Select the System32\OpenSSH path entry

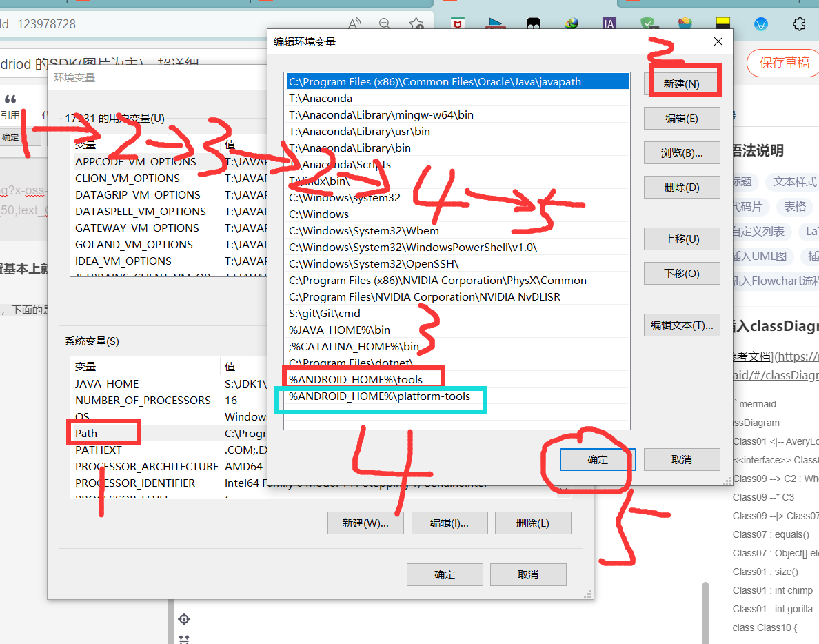click(458, 264)
